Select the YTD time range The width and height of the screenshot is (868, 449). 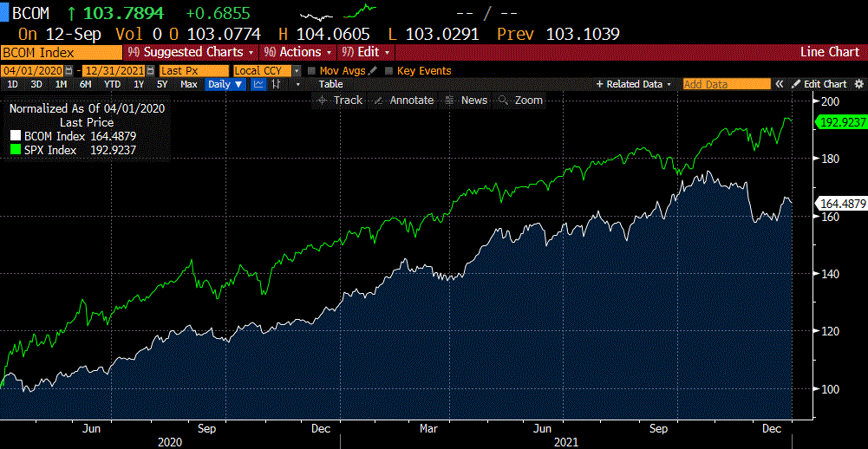click(113, 84)
